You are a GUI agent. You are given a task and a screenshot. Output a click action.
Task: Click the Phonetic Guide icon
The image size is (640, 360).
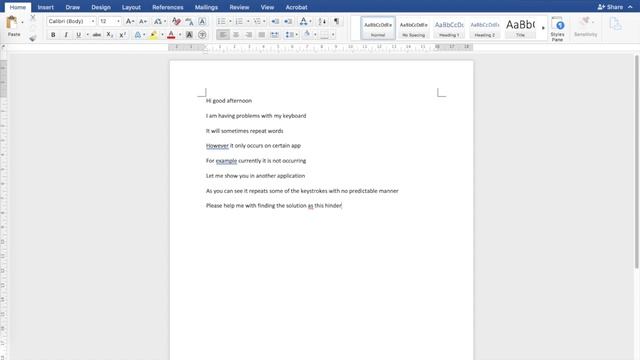click(x=189, y=21)
